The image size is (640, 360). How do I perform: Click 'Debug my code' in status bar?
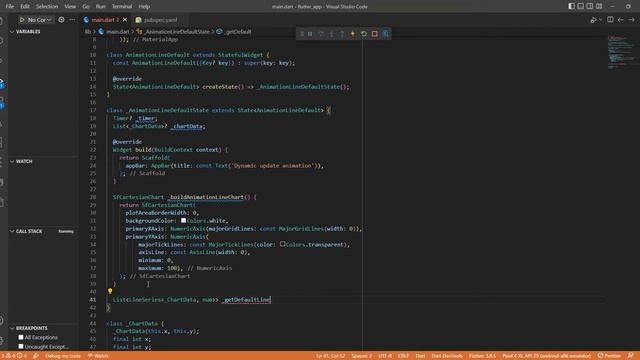62,356
